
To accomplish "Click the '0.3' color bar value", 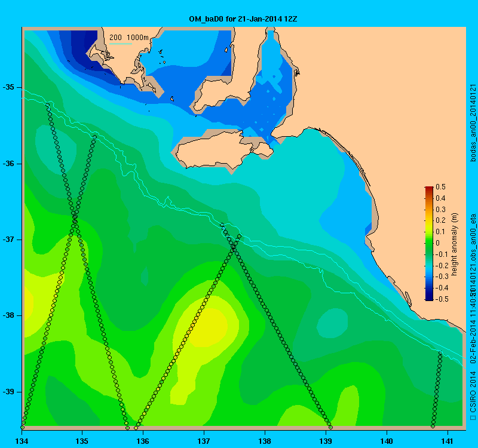I will pos(440,210).
